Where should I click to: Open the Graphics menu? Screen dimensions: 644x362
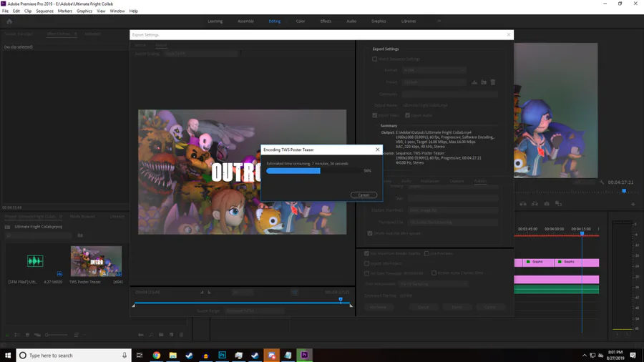click(x=84, y=11)
